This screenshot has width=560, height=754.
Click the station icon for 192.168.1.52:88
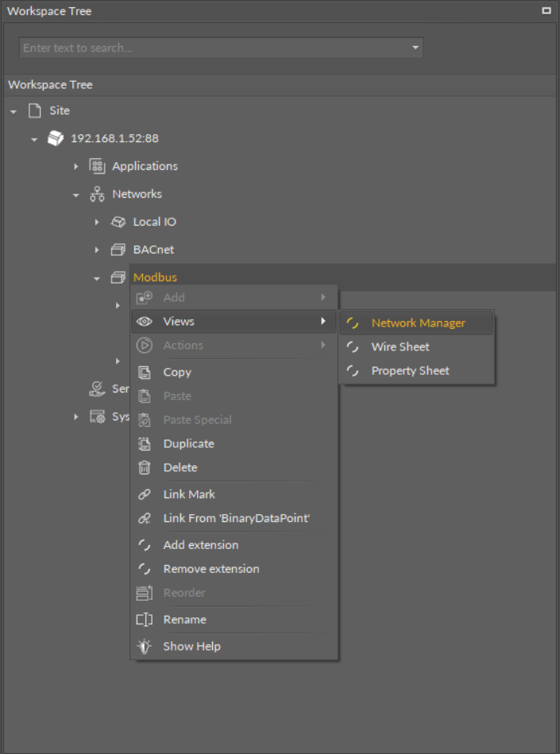coord(55,138)
